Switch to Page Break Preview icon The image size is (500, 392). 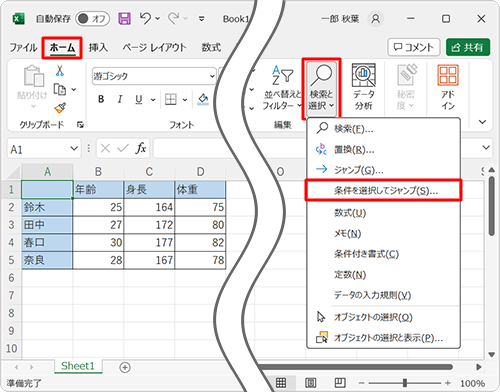point(340,383)
